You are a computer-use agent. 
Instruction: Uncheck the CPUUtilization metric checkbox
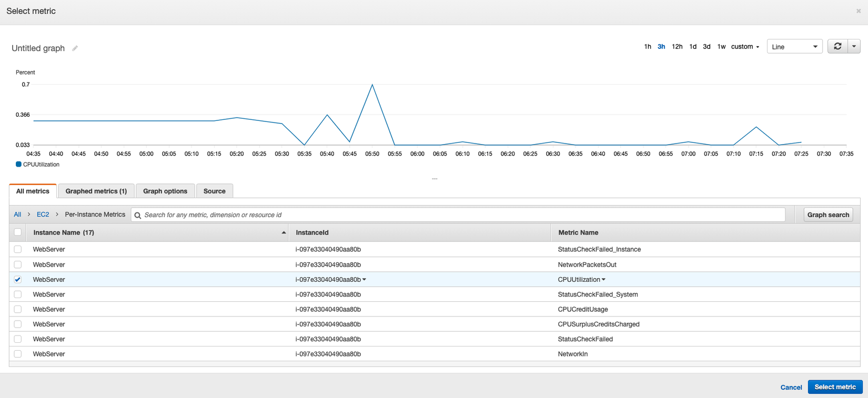[x=18, y=280]
